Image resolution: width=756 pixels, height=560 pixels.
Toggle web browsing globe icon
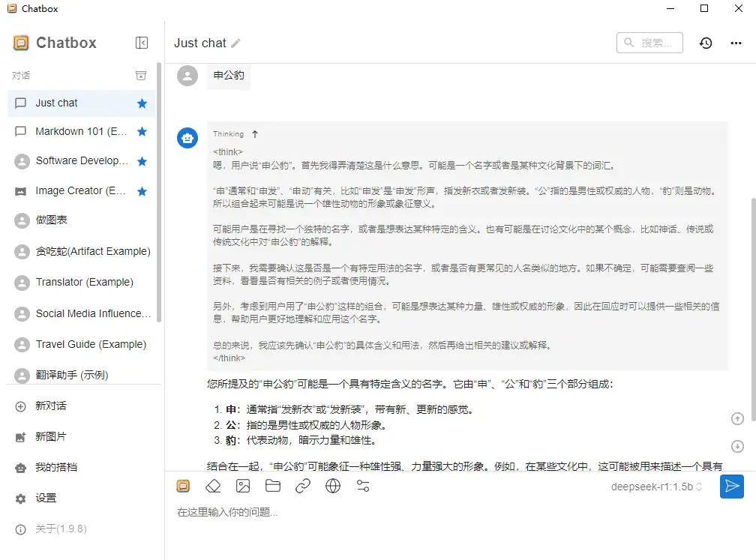click(333, 487)
